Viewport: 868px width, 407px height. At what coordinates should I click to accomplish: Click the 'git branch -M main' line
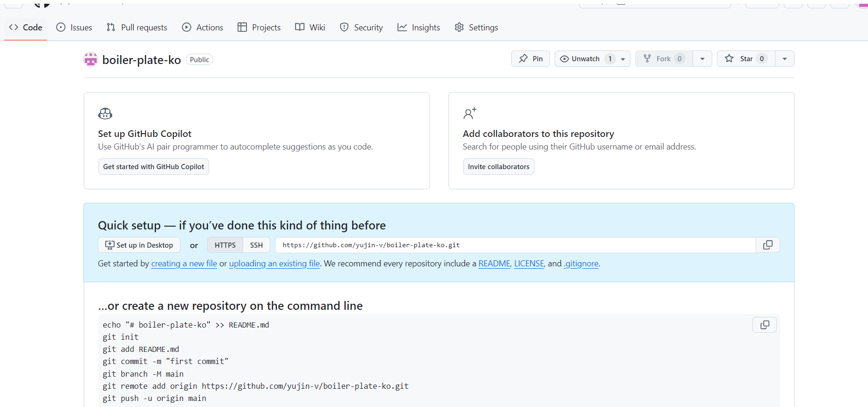[143, 374]
